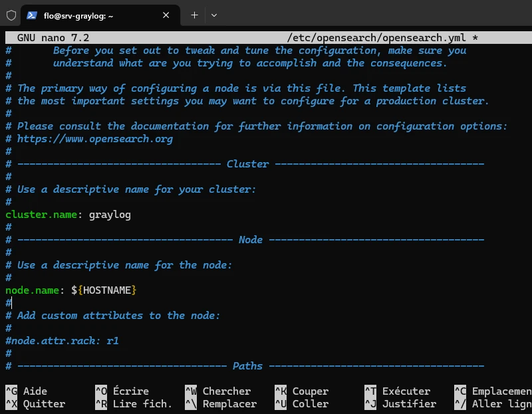Click the shield icon in the title bar
This screenshot has height=414, width=532.
(x=11, y=15)
